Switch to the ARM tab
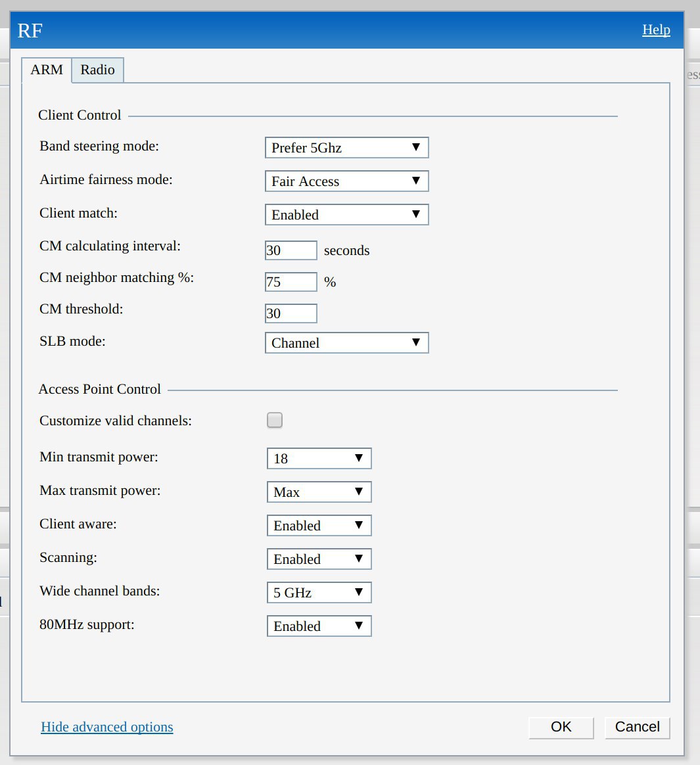Viewport: 700px width, 765px height. pyautogui.click(x=47, y=70)
